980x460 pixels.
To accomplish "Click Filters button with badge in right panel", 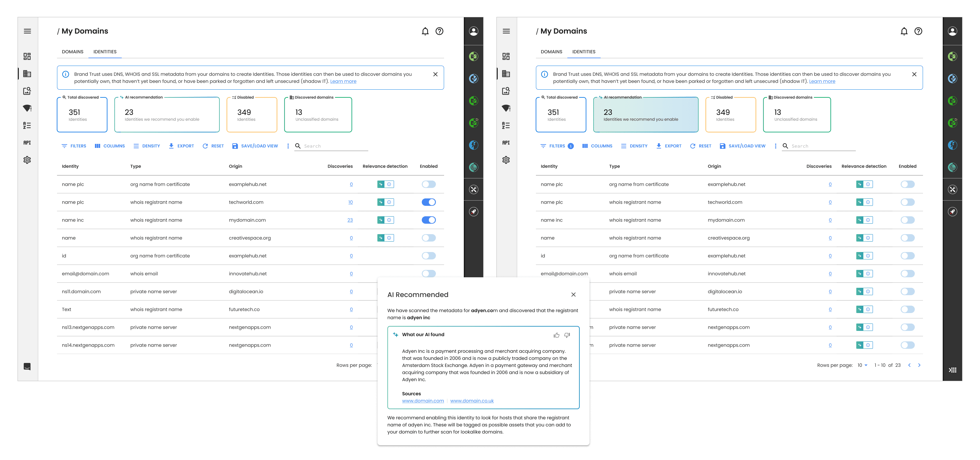I will [556, 146].
